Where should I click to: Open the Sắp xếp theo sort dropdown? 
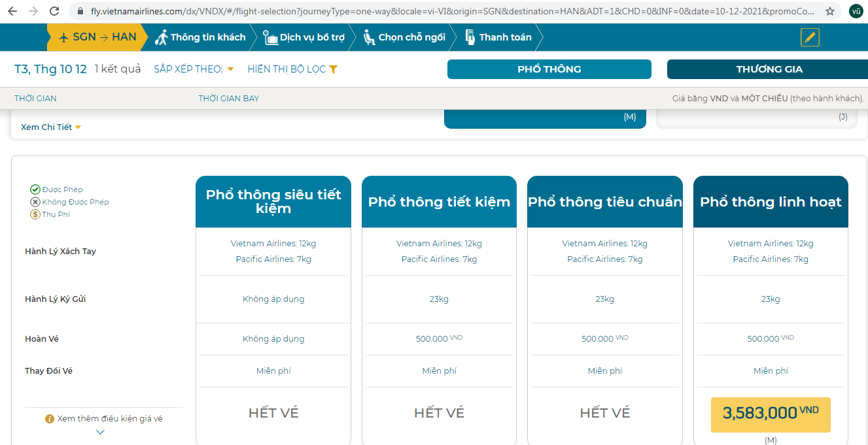194,69
